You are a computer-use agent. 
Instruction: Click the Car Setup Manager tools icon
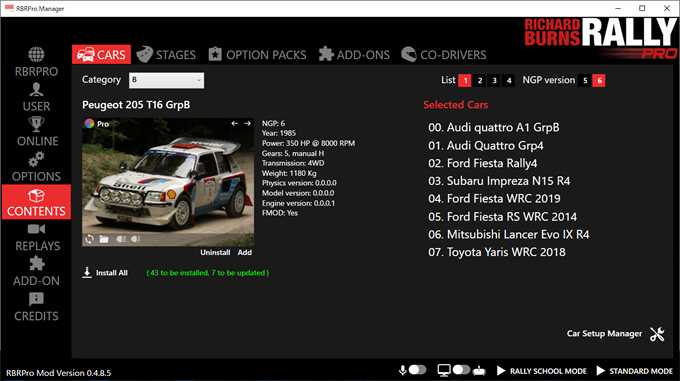tap(657, 334)
